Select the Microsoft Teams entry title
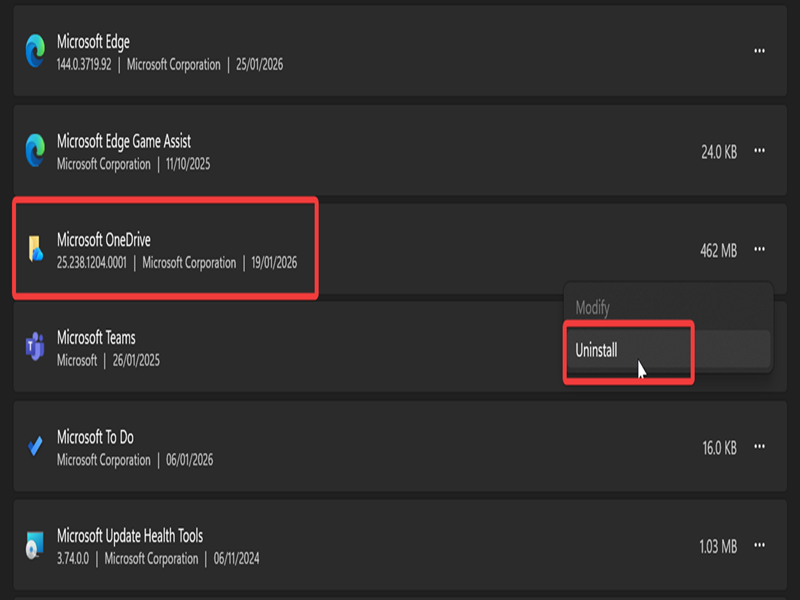 (96, 338)
